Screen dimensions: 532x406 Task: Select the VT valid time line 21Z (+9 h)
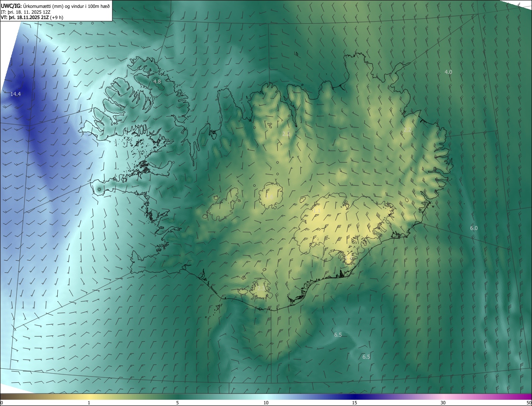click(x=32, y=17)
